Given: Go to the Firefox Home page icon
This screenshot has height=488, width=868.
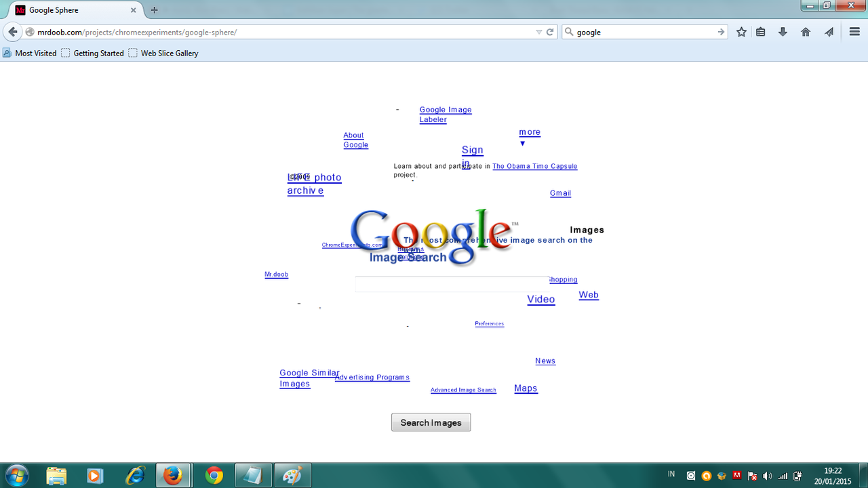Looking at the screenshot, I should coord(806,32).
